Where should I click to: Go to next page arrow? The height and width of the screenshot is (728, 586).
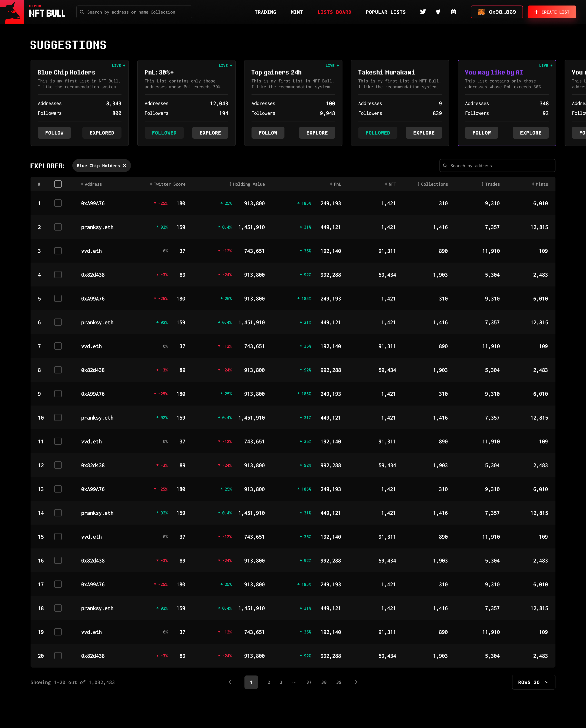coord(356,682)
